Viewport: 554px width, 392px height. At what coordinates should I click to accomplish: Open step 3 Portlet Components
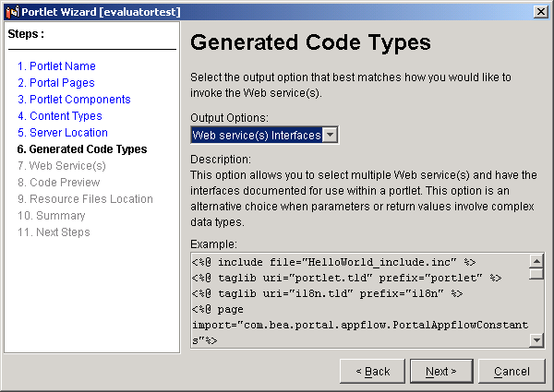point(74,99)
